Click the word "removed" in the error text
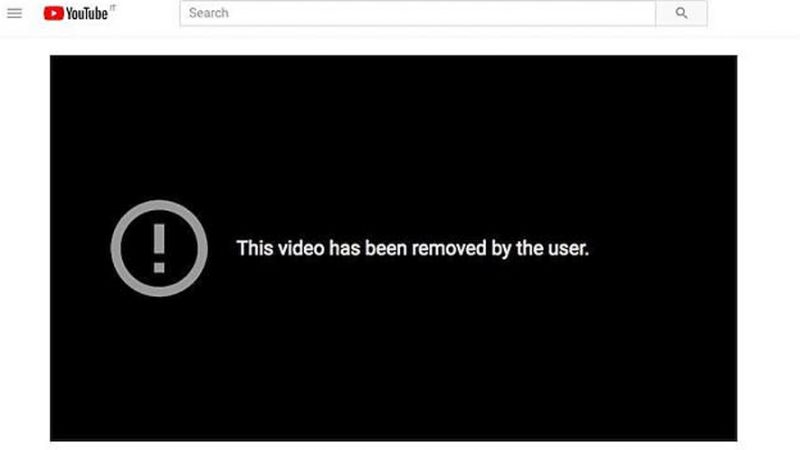800x450 pixels. [x=449, y=249]
